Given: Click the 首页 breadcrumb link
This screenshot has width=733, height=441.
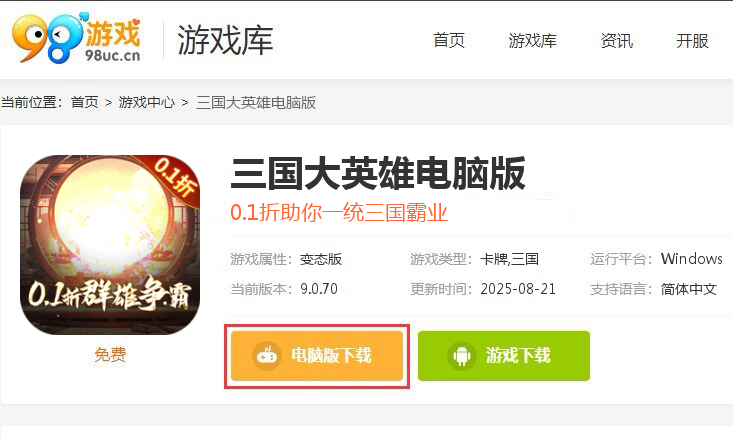Looking at the screenshot, I should pos(85,102).
